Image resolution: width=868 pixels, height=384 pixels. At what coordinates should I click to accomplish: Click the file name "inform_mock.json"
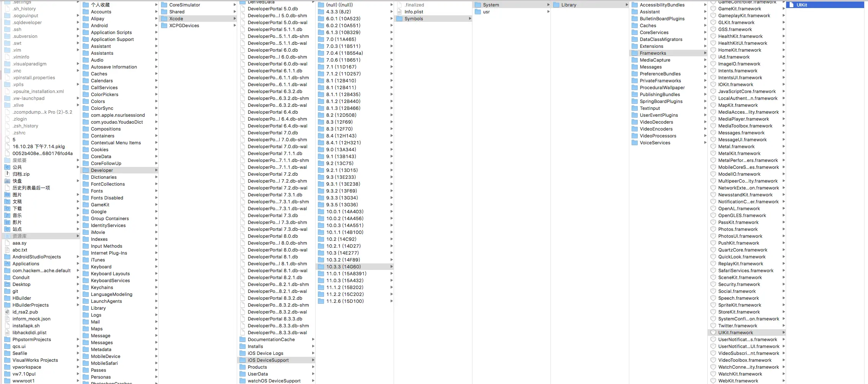coord(31,319)
